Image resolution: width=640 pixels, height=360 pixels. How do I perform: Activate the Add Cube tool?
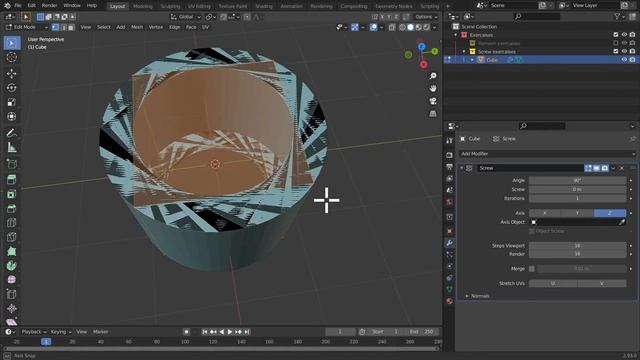point(12,164)
